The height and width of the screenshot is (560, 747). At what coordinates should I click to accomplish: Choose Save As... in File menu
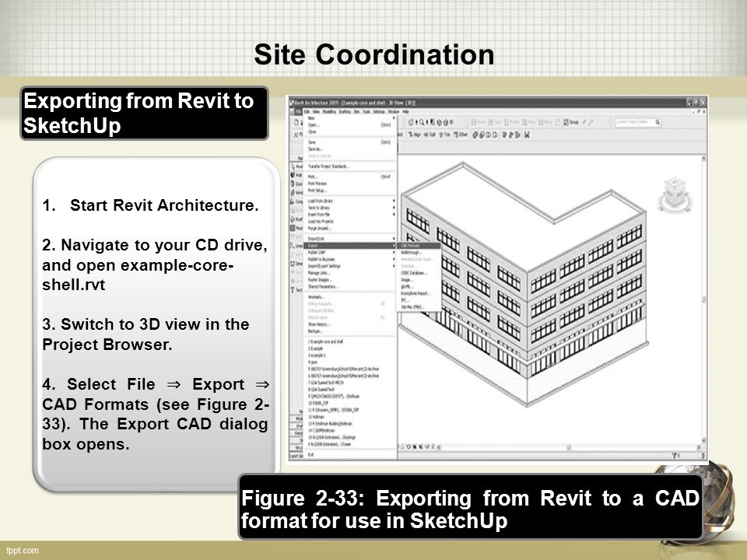click(x=350, y=149)
